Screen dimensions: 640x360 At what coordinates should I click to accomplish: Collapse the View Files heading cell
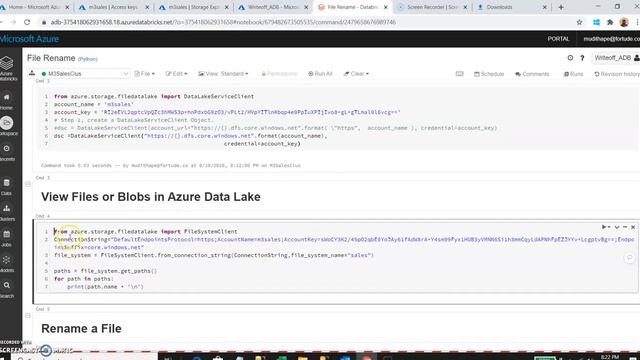(28, 184)
